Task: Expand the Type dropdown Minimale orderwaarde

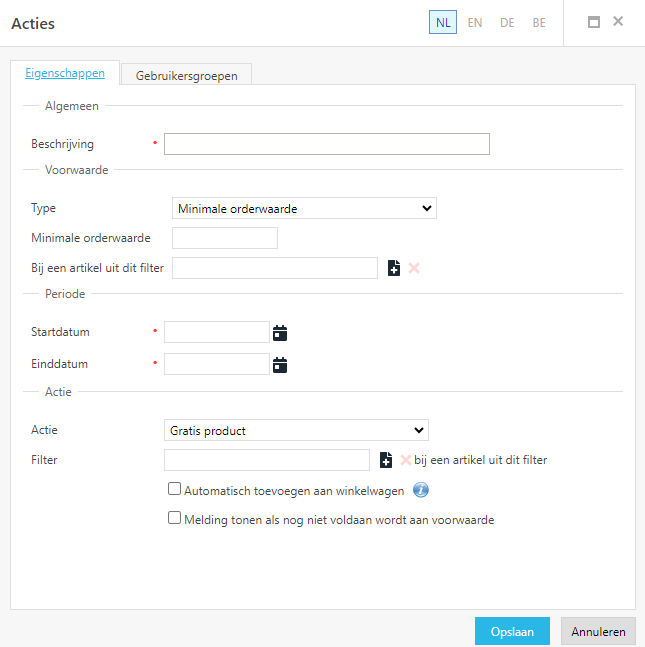Action: [x=304, y=208]
